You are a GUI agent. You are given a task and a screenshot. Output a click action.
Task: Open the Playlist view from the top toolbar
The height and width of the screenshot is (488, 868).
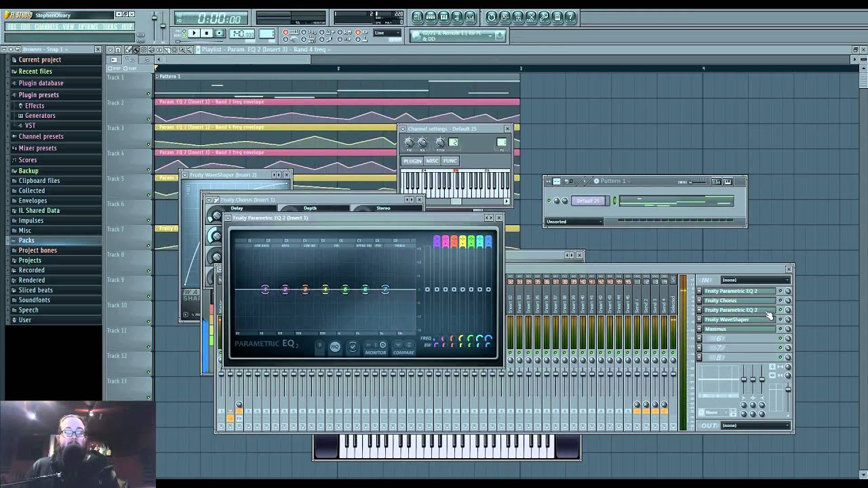(418, 17)
